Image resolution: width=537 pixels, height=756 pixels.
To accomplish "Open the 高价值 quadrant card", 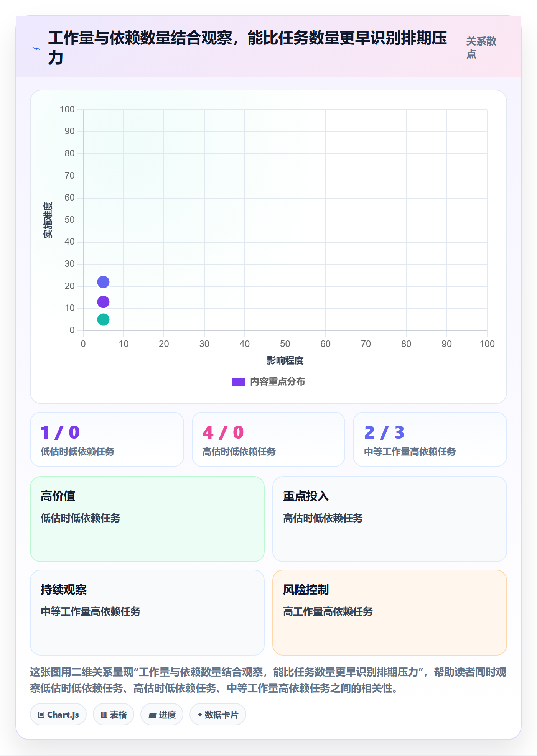I will coord(147,519).
